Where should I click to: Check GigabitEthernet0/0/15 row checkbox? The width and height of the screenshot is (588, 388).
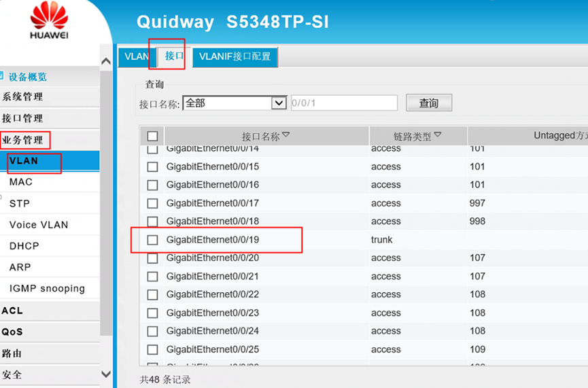point(152,166)
